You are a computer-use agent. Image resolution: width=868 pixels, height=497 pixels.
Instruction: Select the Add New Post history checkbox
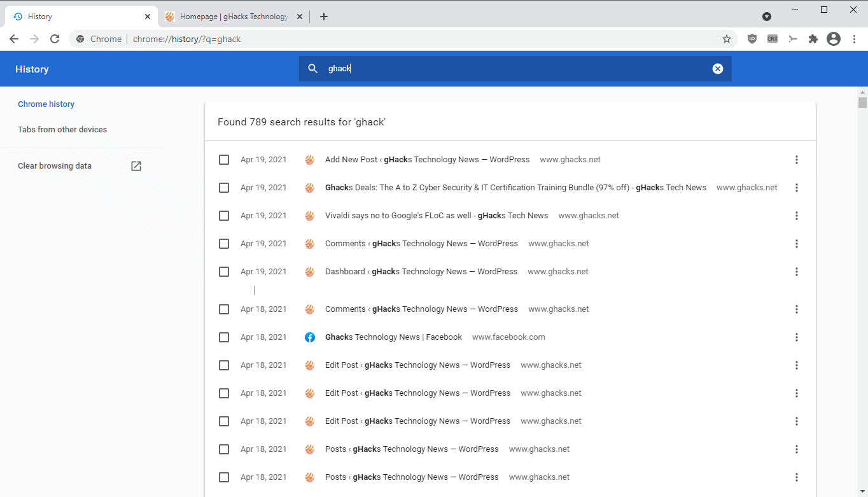coord(224,160)
